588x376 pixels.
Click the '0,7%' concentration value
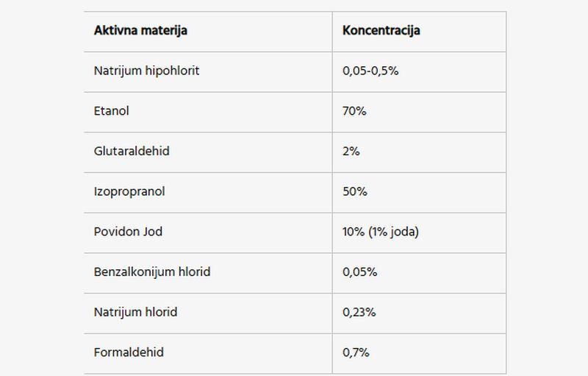(x=356, y=352)
